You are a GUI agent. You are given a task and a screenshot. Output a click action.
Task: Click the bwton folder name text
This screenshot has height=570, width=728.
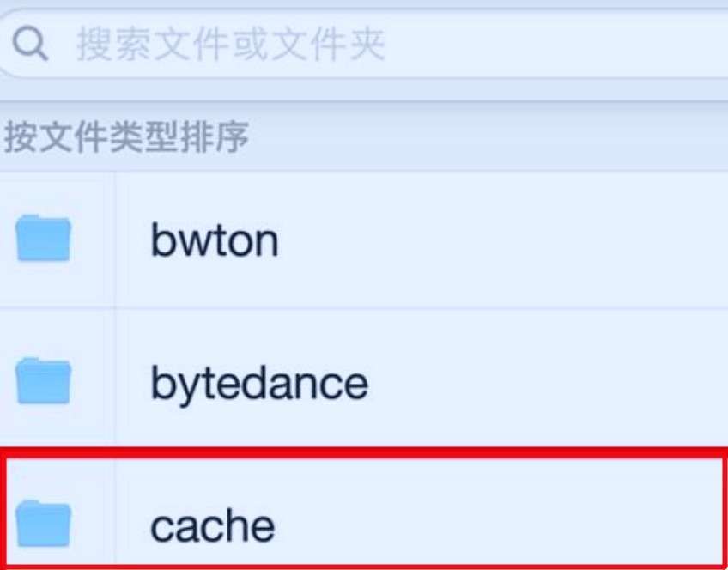point(212,239)
